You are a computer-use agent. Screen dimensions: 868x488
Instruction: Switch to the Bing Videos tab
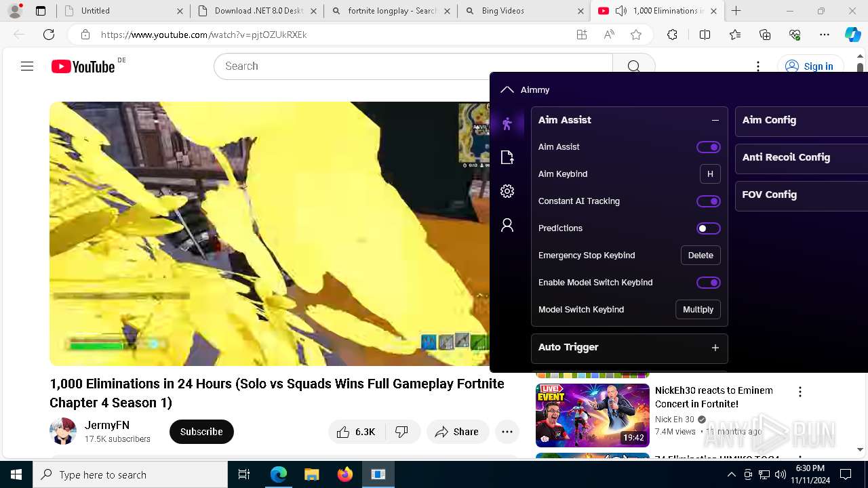(x=524, y=11)
